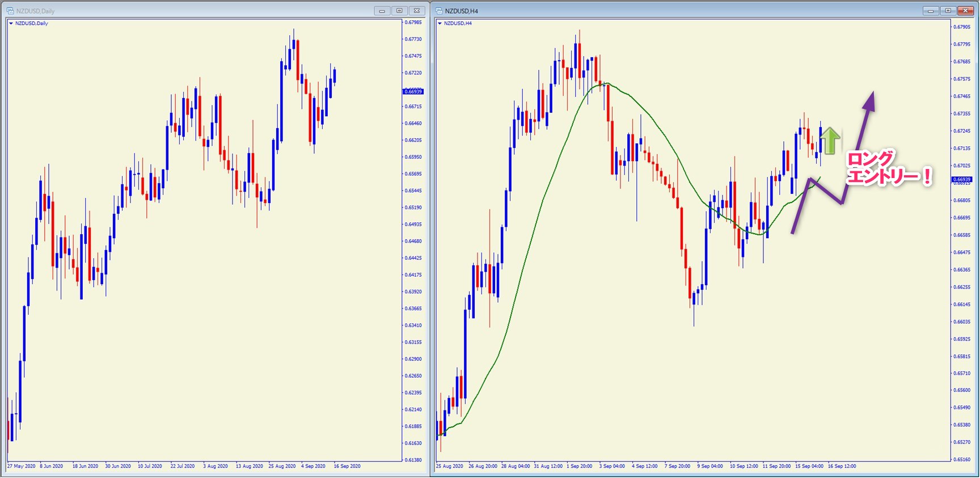
Task: Click price level 0.65950 on Daily axis
Action: [x=413, y=157]
